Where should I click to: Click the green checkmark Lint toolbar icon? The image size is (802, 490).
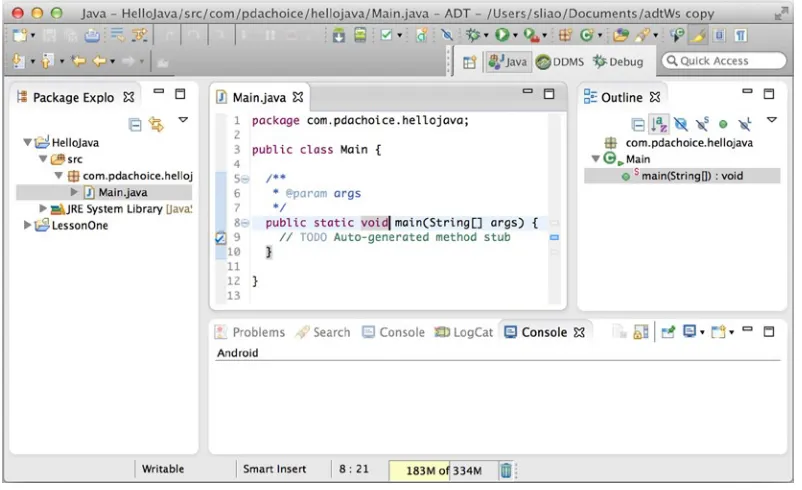(x=387, y=35)
